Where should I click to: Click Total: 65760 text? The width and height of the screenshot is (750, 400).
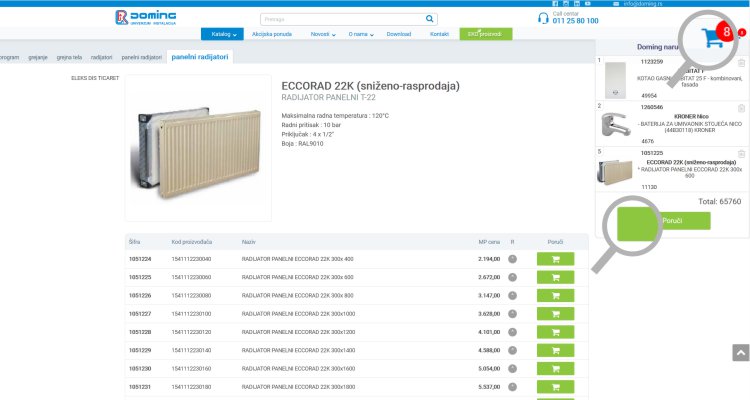click(719, 201)
